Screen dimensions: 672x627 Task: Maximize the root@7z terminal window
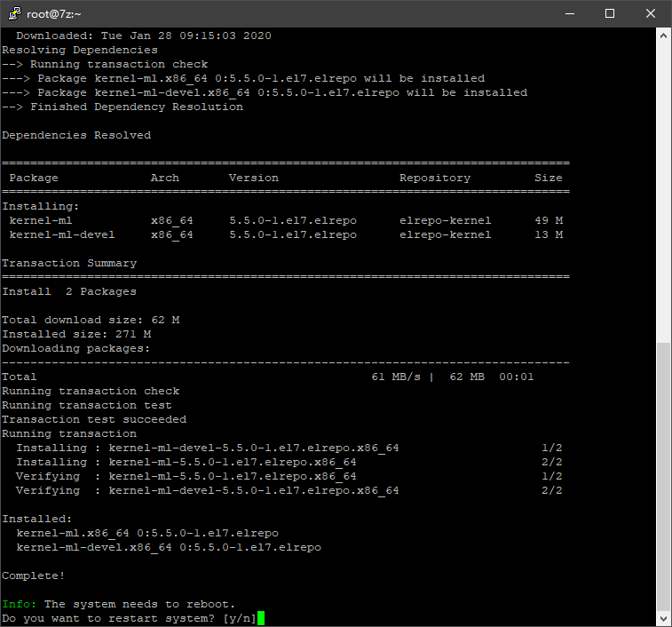click(610, 13)
